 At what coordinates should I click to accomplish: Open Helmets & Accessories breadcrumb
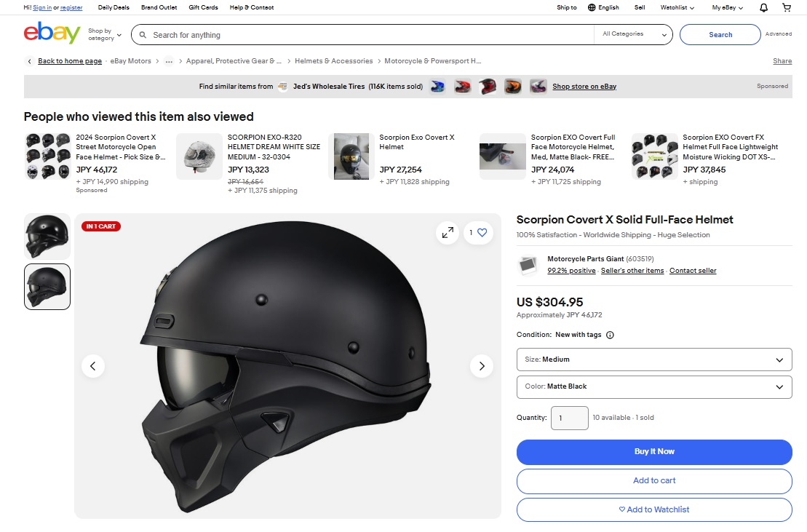tap(333, 61)
